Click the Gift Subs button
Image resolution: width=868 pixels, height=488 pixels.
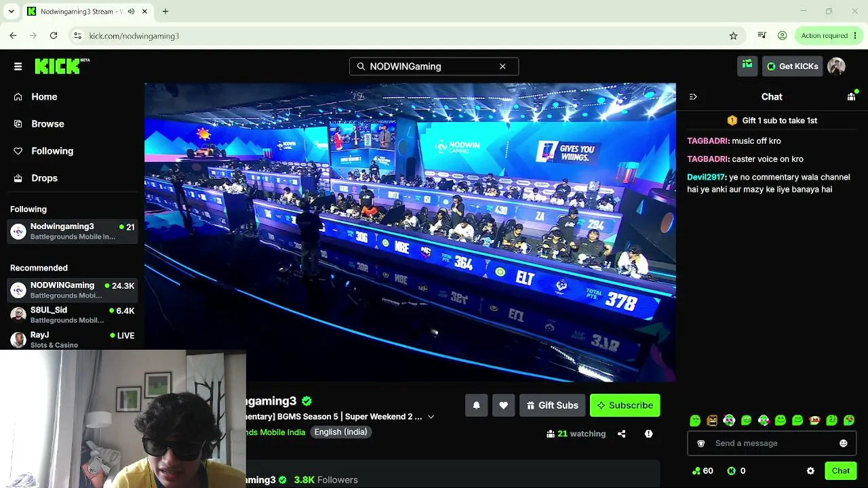tap(553, 405)
